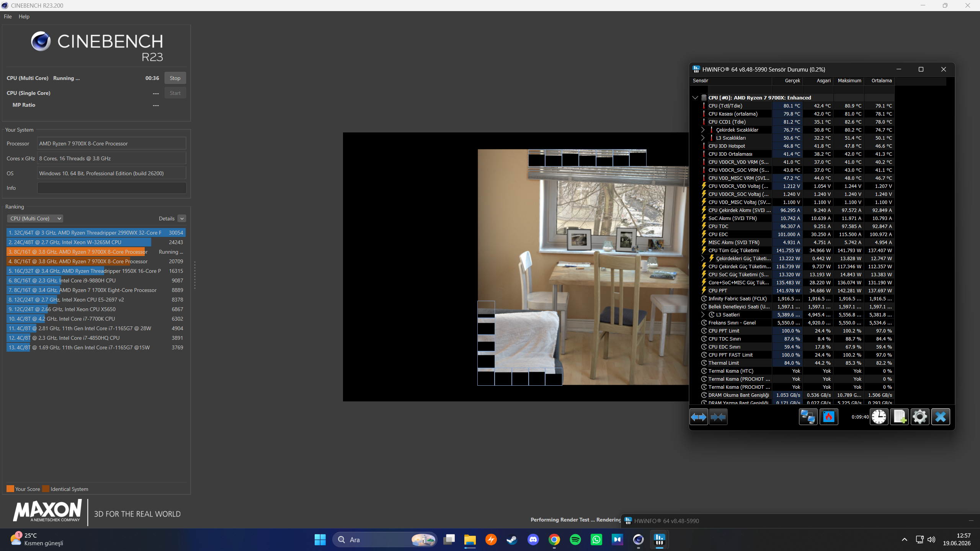Click the Start button for CPU Single Core
This screenshot has width=980, height=551.
[x=175, y=93]
